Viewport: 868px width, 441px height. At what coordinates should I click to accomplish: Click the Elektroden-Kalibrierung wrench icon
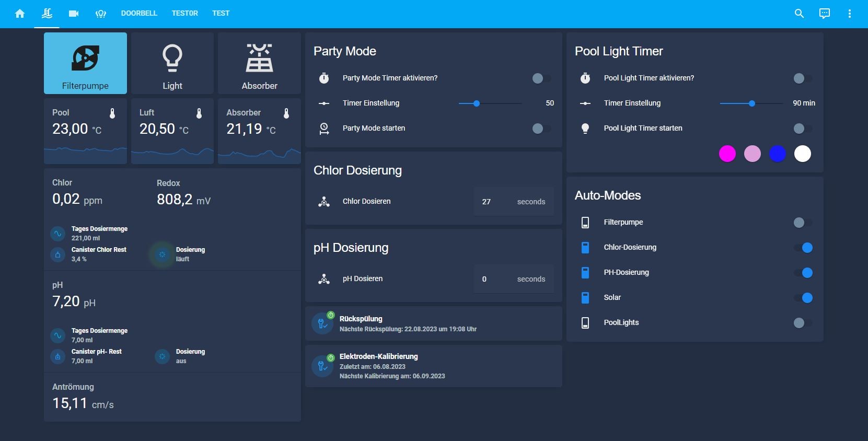(322, 366)
